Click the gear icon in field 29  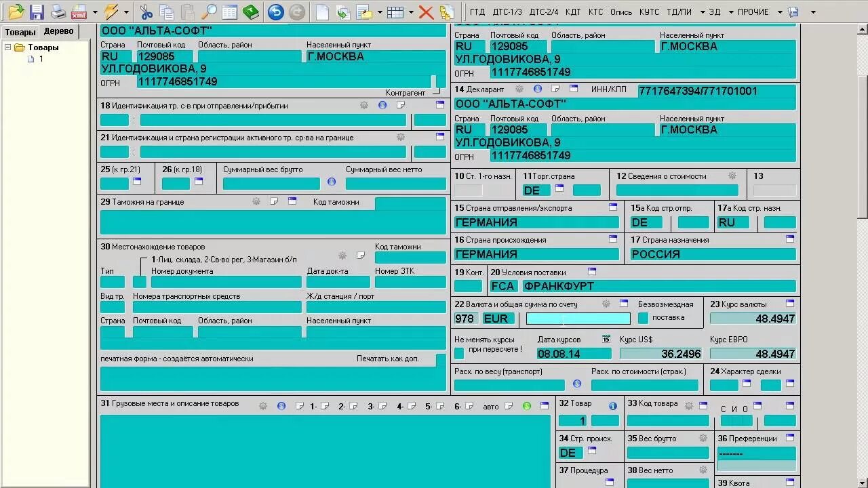(x=256, y=201)
